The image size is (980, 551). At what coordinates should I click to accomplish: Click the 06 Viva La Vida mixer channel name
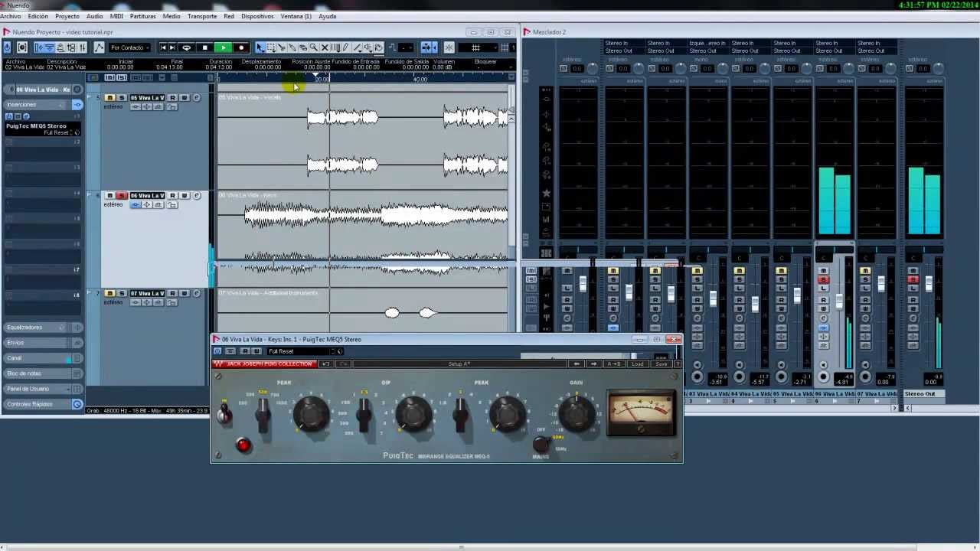click(x=834, y=394)
